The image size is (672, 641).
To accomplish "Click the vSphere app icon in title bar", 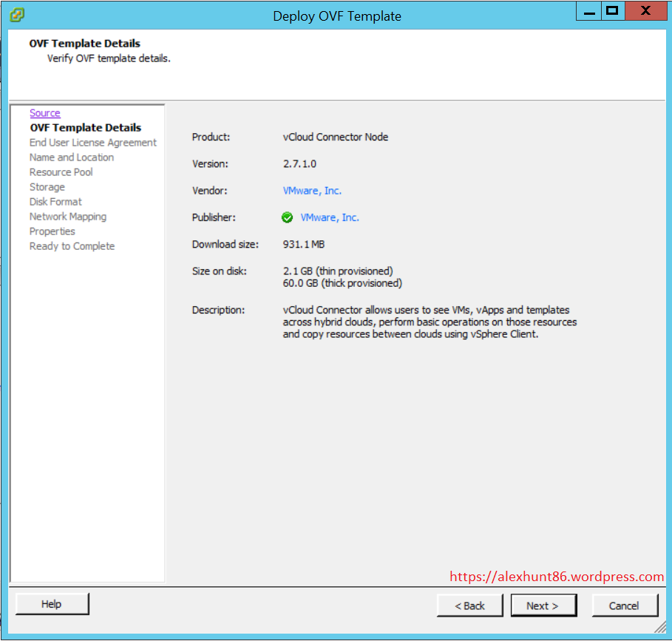I will 17,15.
